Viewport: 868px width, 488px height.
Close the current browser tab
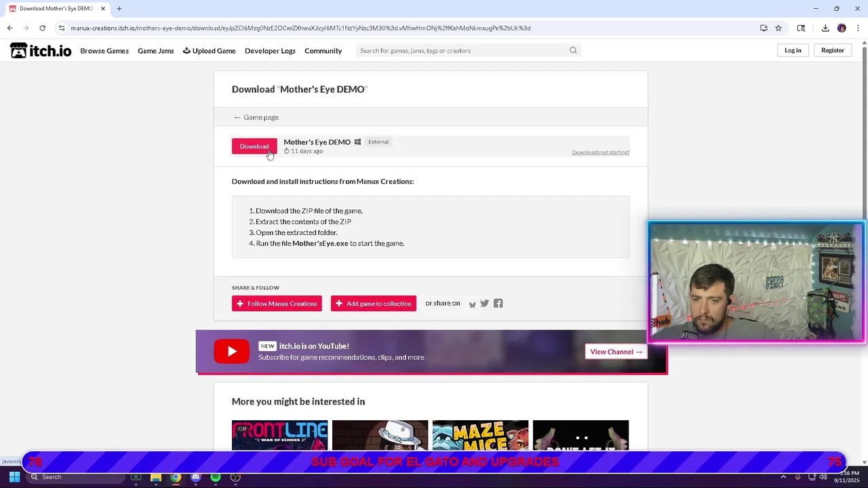(x=103, y=9)
